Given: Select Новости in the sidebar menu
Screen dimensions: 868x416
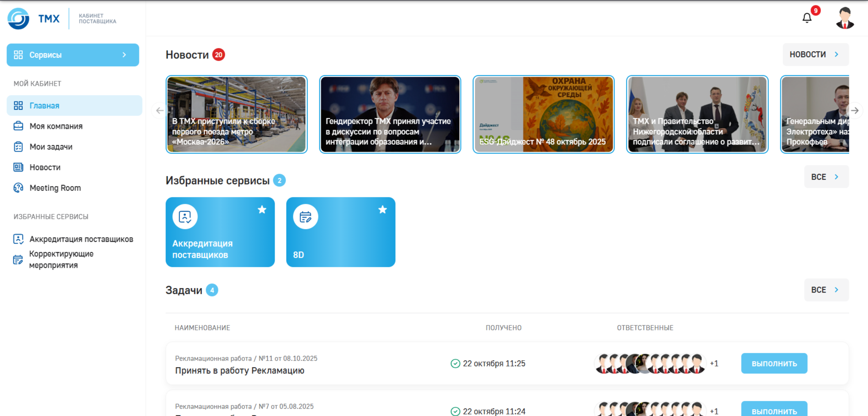Looking at the screenshot, I should point(45,167).
